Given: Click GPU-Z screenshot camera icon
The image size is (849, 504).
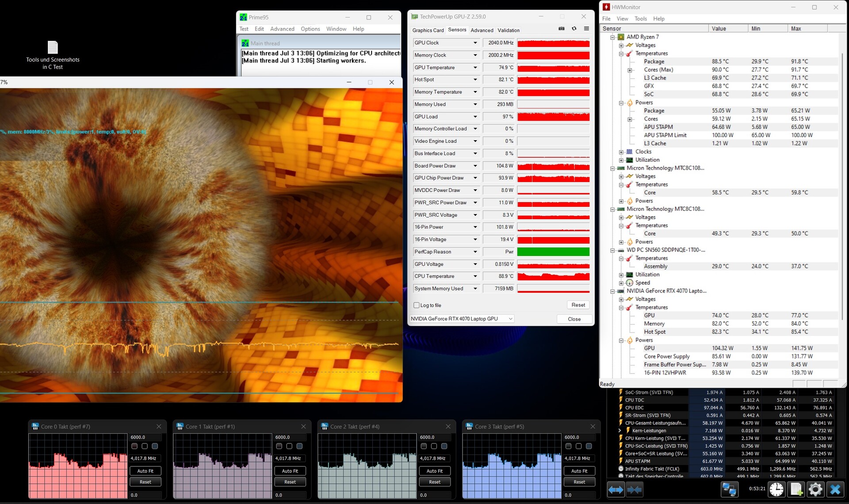Looking at the screenshot, I should (561, 29).
